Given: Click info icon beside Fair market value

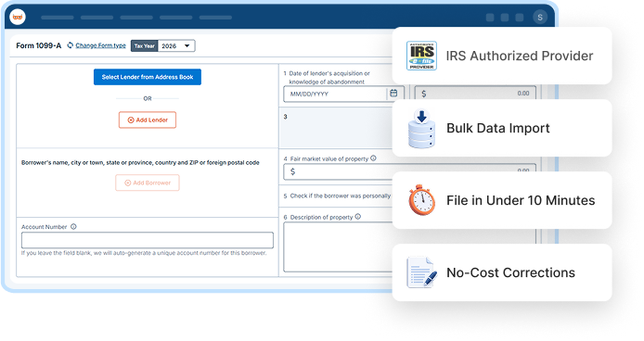Looking at the screenshot, I should click(373, 158).
